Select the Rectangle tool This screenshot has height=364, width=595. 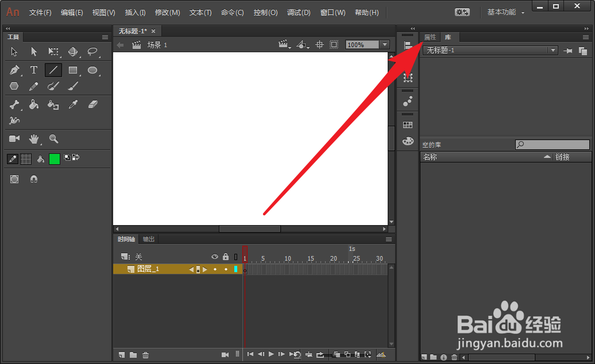pyautogui.click(x=73, y=70)
